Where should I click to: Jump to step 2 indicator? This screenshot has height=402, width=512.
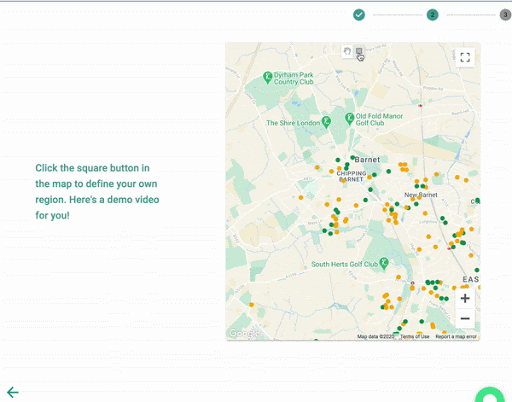point(432,15)
